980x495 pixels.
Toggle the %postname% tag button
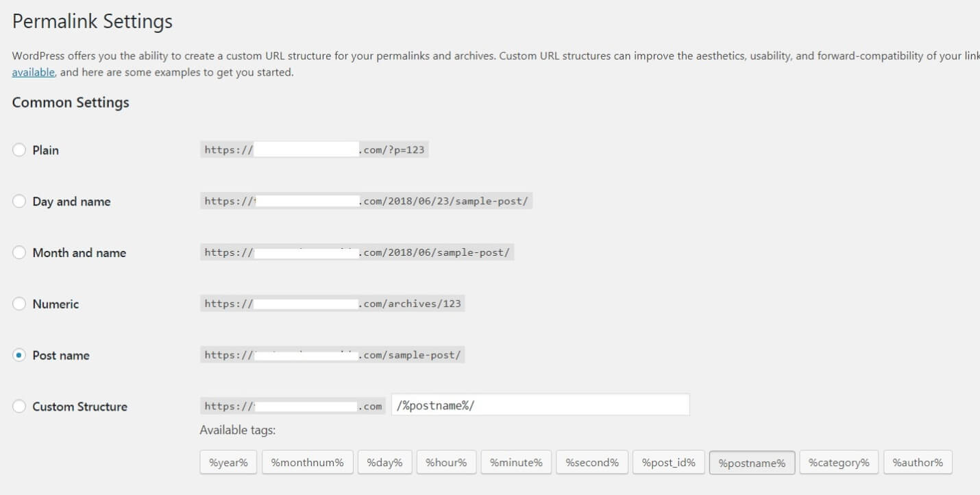752,463
